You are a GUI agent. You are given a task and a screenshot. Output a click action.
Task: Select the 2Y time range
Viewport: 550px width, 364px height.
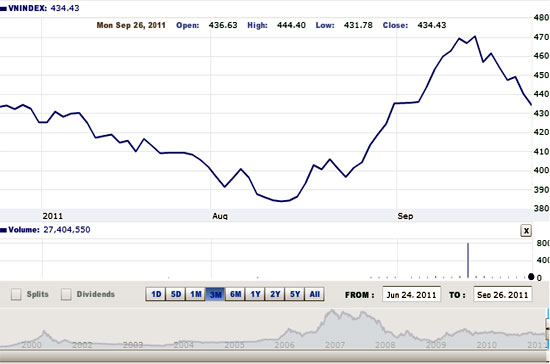[x=275, y=294]
